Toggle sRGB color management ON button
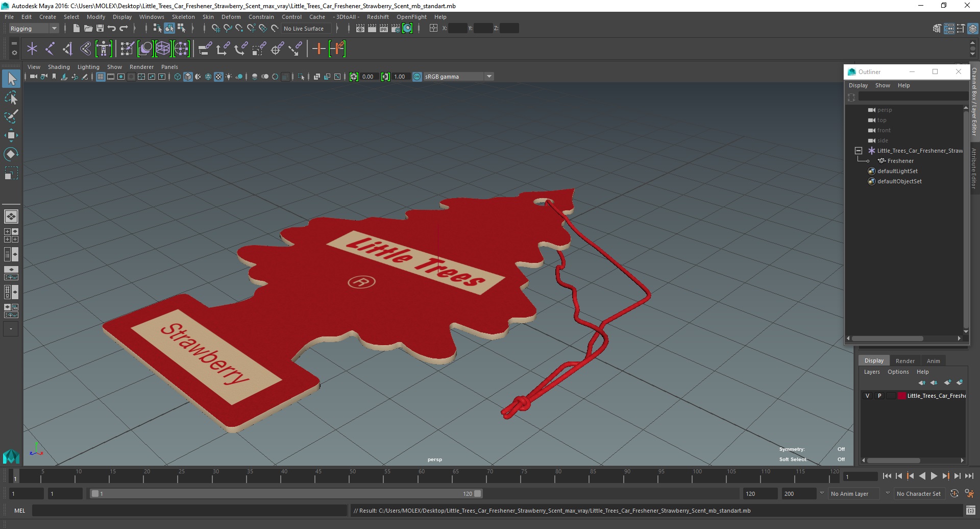The image size is (980, 529). click(417, 77)
